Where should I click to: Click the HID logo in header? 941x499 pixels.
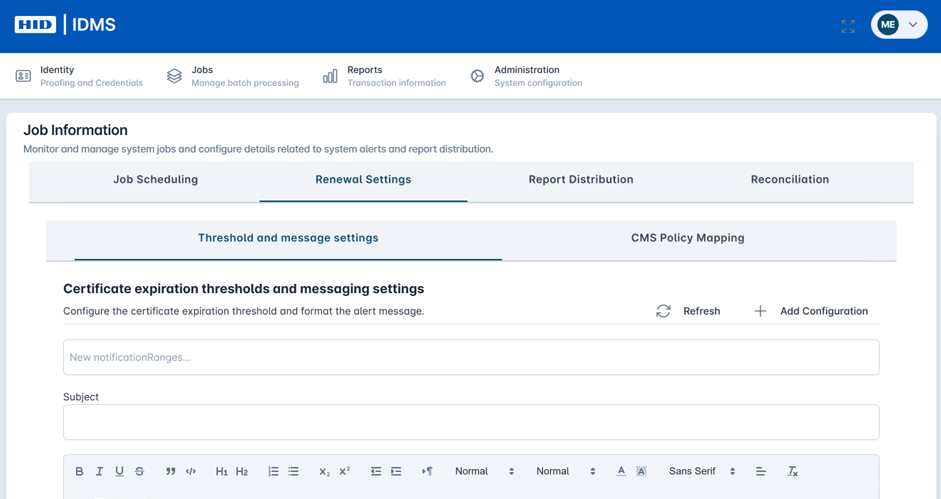pos(35,25)
